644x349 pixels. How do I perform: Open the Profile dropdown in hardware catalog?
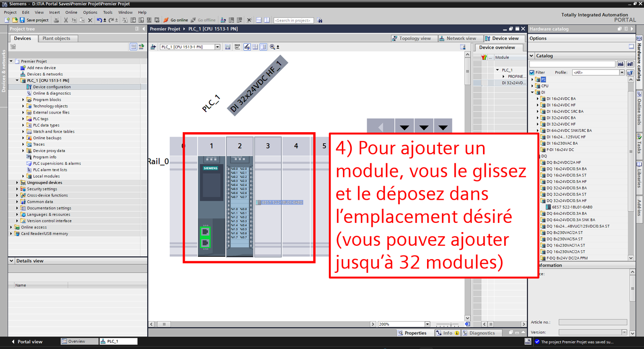[622, 73]
